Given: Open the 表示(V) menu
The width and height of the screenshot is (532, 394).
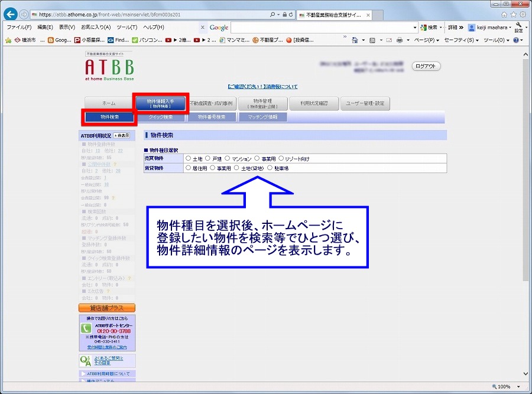Looking at the screenshot, I should tap(67, 27).
